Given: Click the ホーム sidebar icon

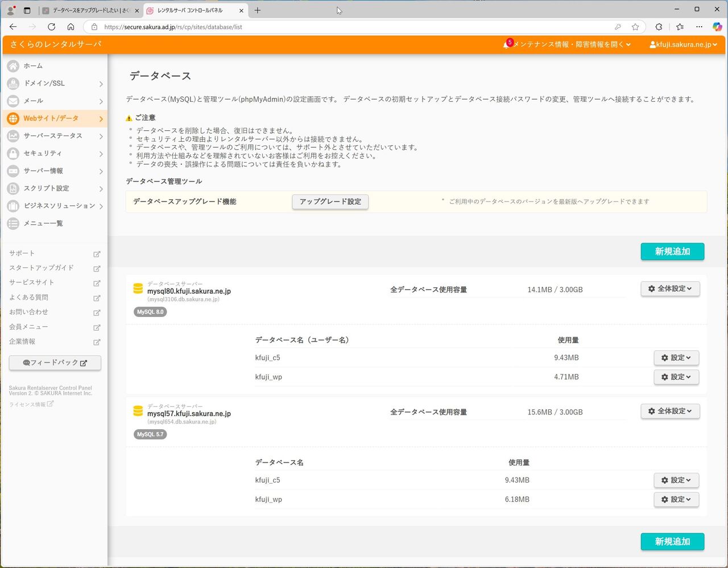Looking at the screenshot, I should 13,66.
